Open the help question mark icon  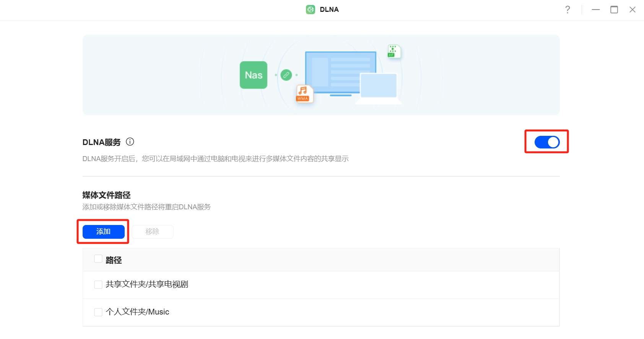click(568, 10)
